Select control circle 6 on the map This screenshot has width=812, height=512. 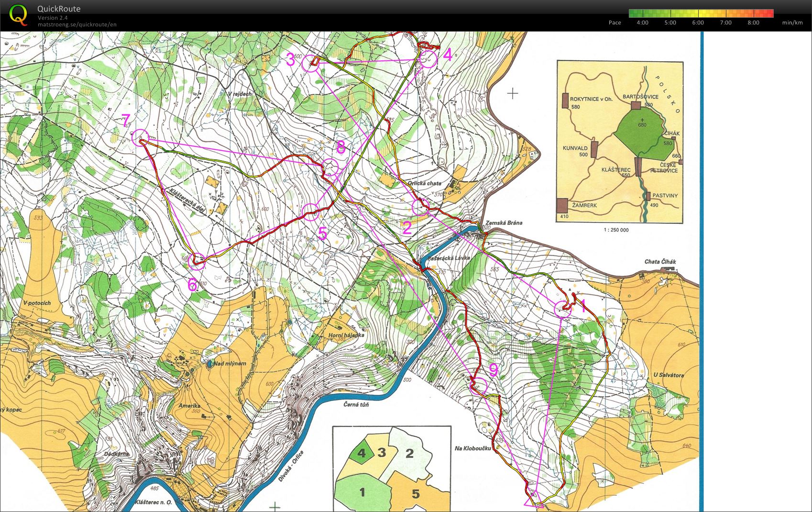197,261
